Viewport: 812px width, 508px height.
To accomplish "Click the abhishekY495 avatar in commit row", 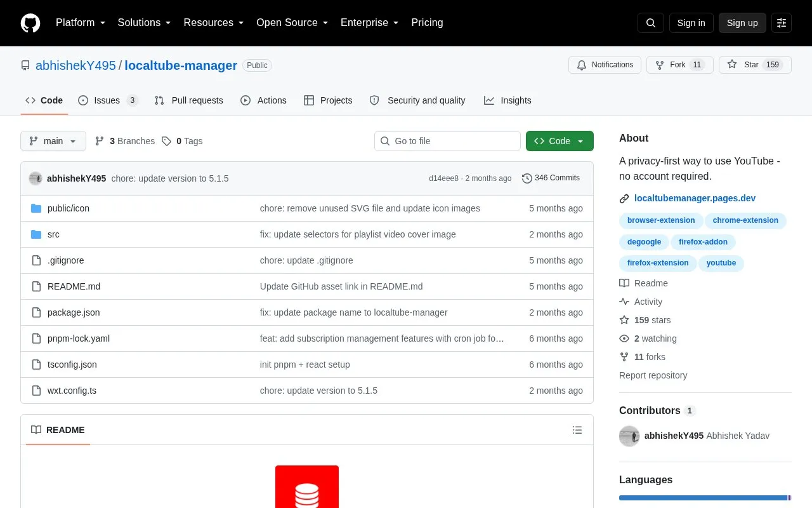I will pyautogui.click(x=36, y=178).
